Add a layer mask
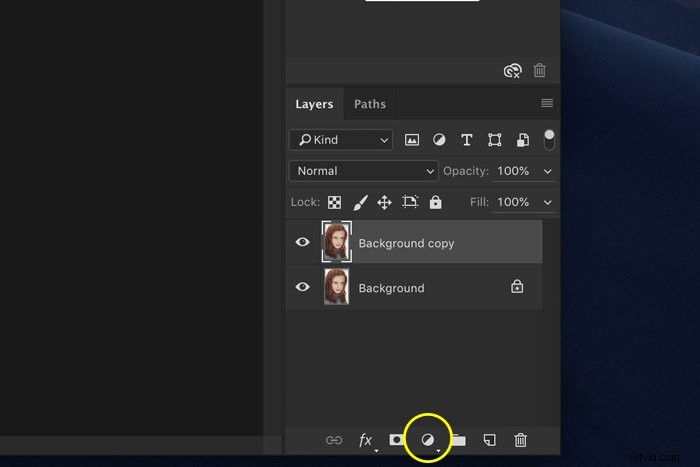700x467 pixels. 396,440
